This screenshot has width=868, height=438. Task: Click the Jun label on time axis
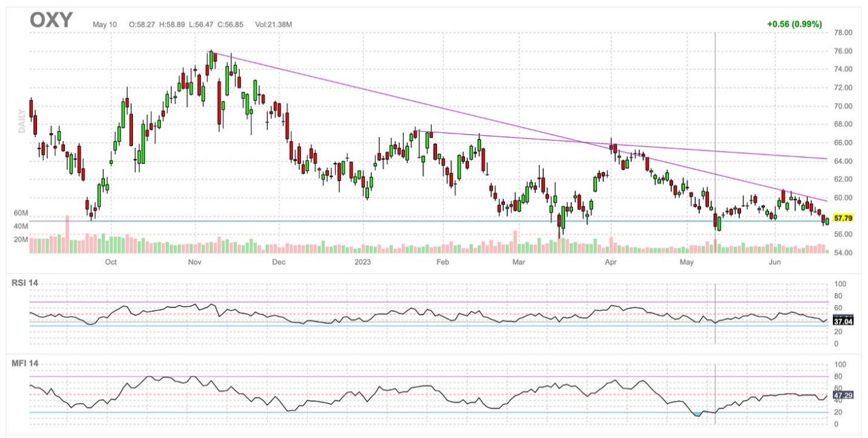tap(775, 262)
